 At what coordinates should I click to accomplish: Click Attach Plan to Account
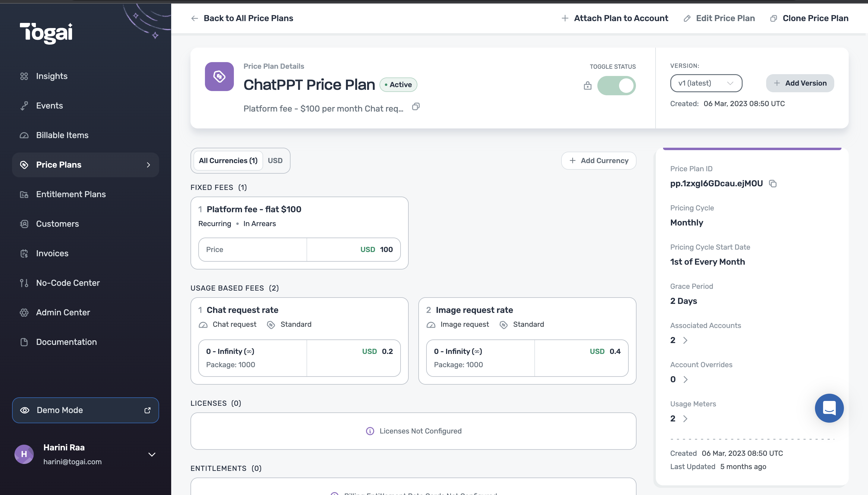(x=615, y=18)
